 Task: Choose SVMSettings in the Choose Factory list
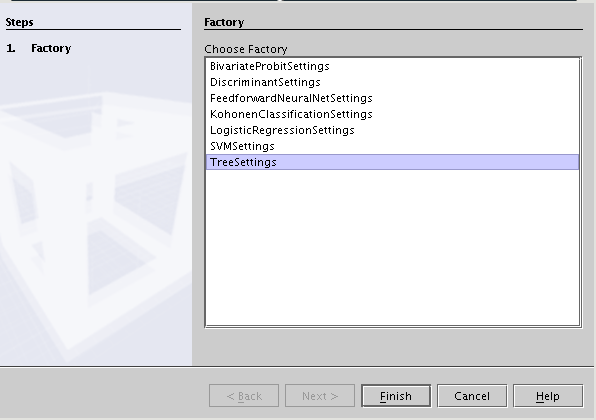(392, 146)
